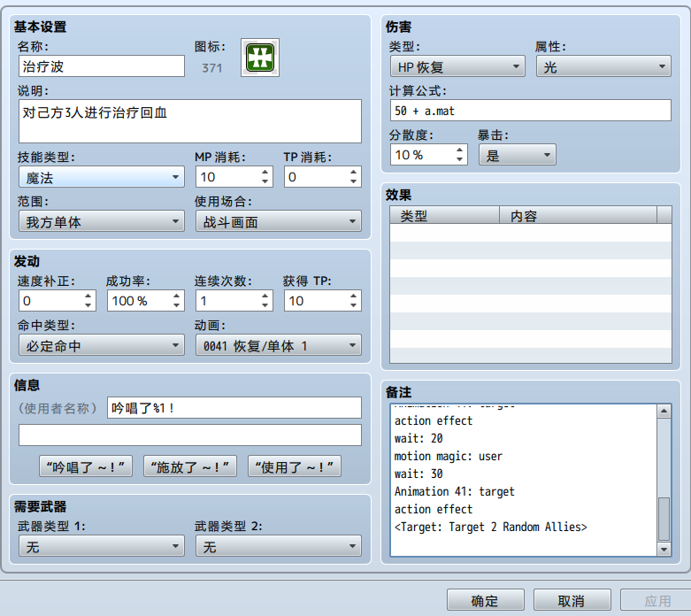This screenshot has height=616, width=691.
Task: Click the 备注 scrollbar down arrow
Action: coord(664,549)
